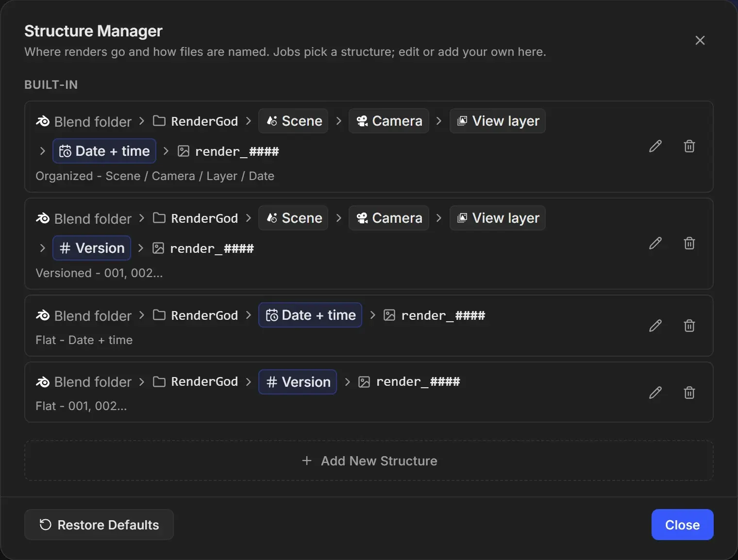Click render_#### filename in Flat 001, 002 row
738x560 pixels.
tap(418, 382)
